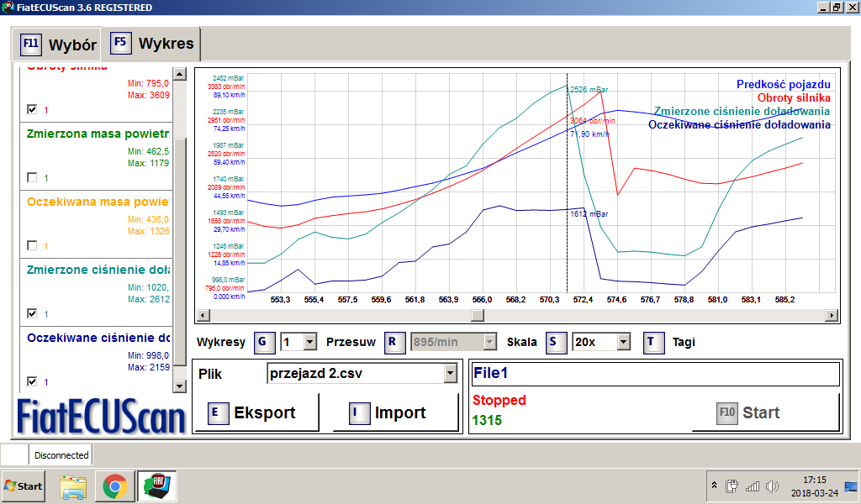The width and height of the screenshot is (861, 504).
Task: Click the G key icon beside Wykresy
Action: point(264,342)
